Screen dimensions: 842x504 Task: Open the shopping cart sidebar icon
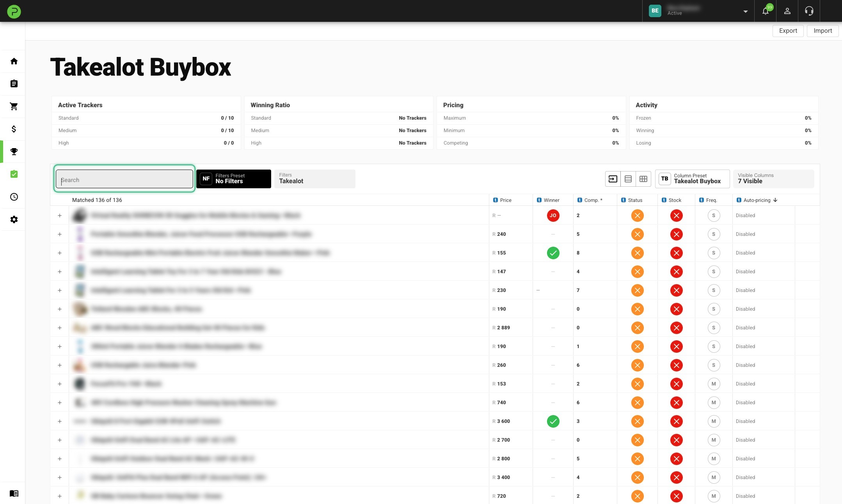14,106
